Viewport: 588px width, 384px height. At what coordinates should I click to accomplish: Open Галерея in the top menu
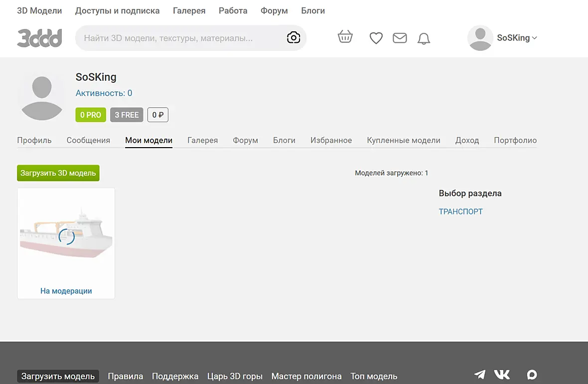[x=189, y=11]
